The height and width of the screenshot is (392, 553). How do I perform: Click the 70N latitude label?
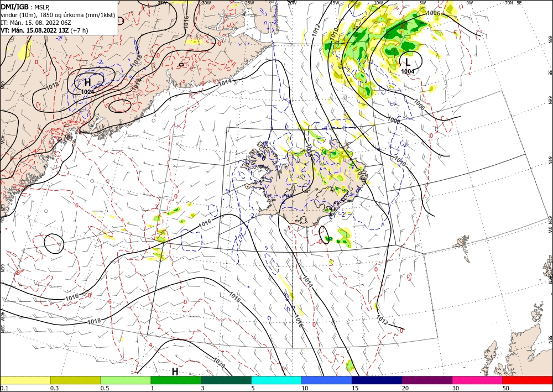click(509, 2)
